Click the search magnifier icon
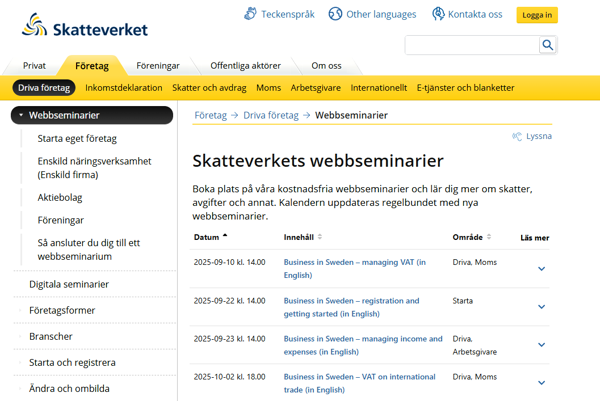Screen dimensions: 600x401 (547, 45)
